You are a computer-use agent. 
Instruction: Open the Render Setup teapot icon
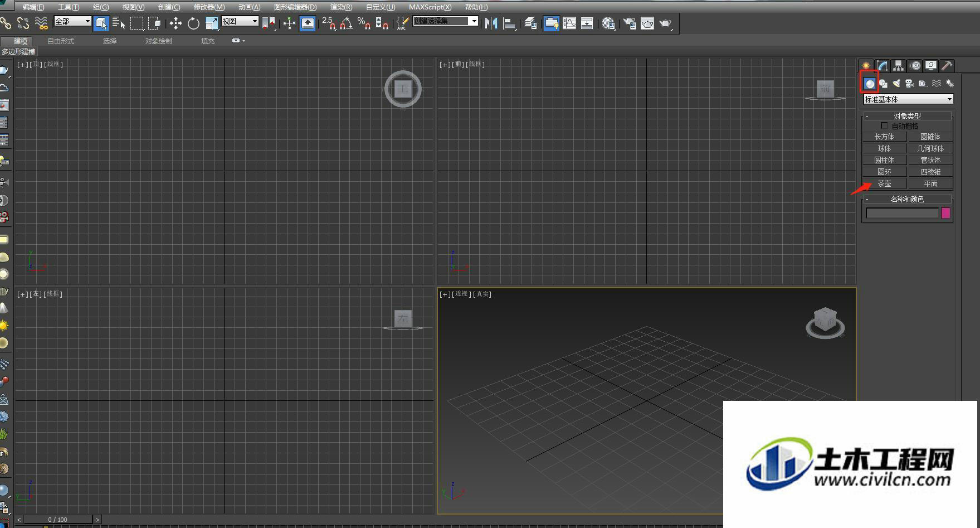coord(630,23)
